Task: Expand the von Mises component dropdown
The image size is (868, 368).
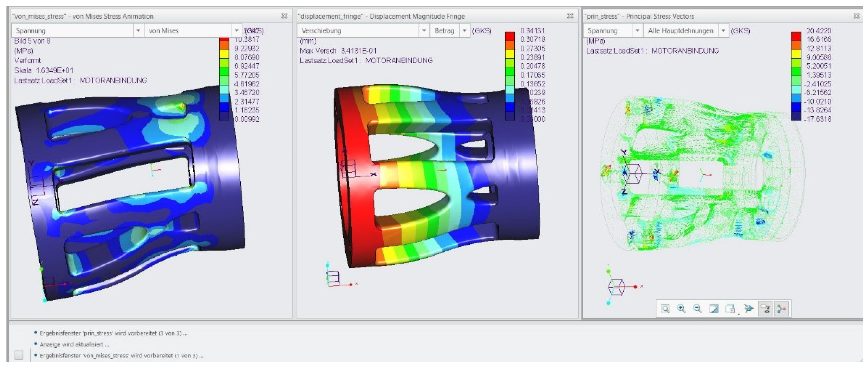Action: point(236,31)
